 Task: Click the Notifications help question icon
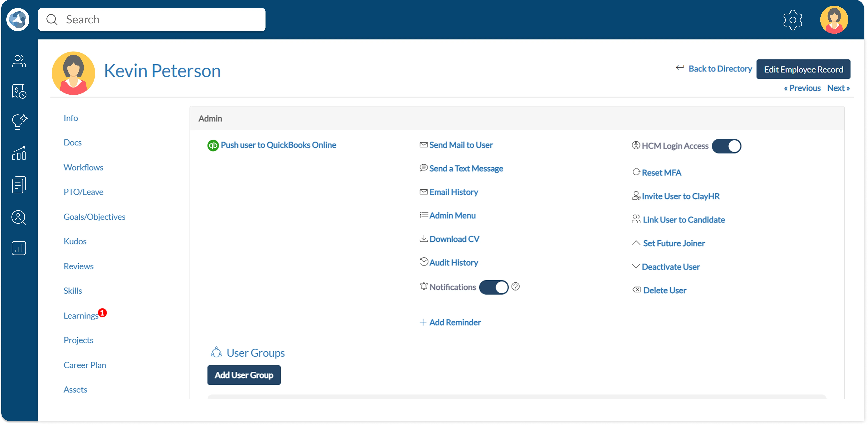coord(515,287)
